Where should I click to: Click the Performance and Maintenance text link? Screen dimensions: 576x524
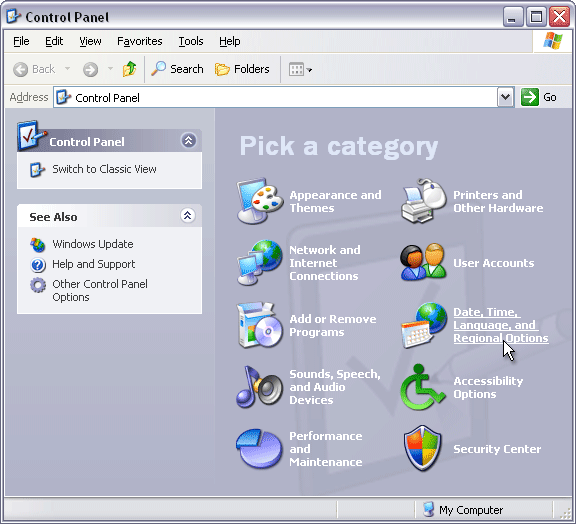(x=326, y=449)
